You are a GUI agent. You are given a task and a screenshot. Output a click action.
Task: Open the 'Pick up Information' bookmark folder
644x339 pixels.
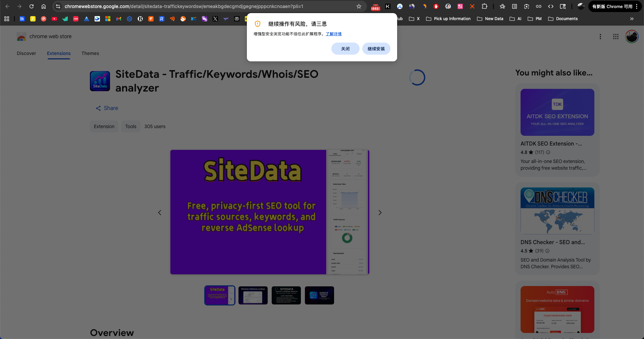coord(448,19)
